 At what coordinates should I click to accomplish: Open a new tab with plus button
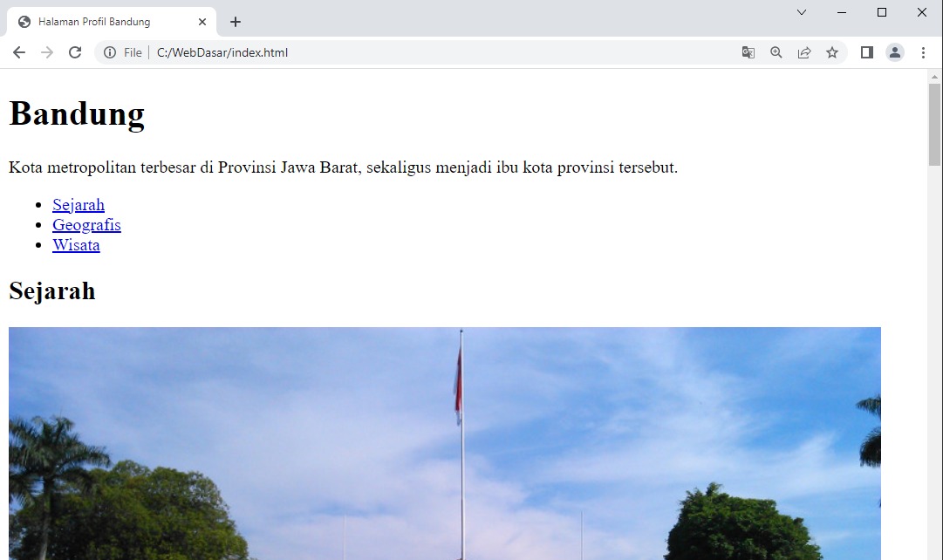[236, 22]
